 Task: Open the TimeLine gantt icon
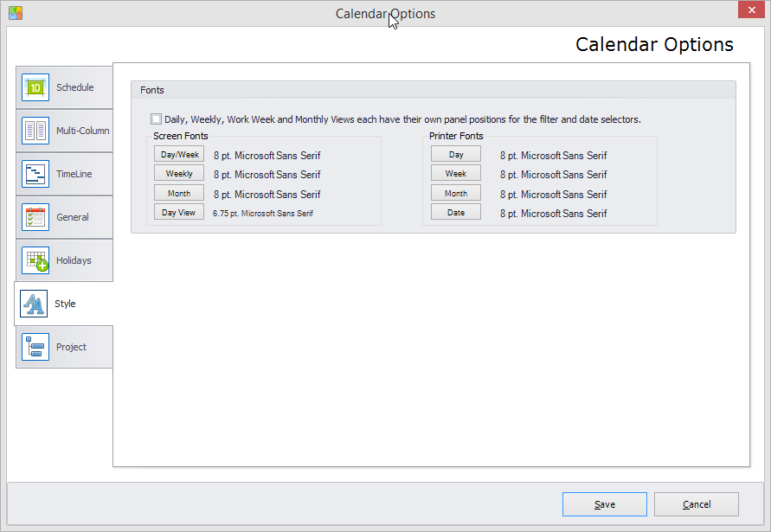pos(35,174)
